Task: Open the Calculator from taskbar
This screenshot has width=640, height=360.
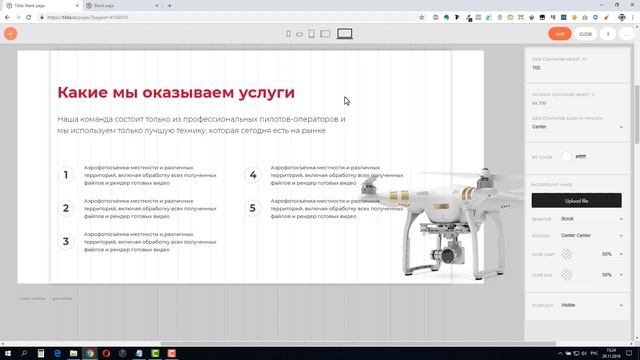Action: point(41,353)
